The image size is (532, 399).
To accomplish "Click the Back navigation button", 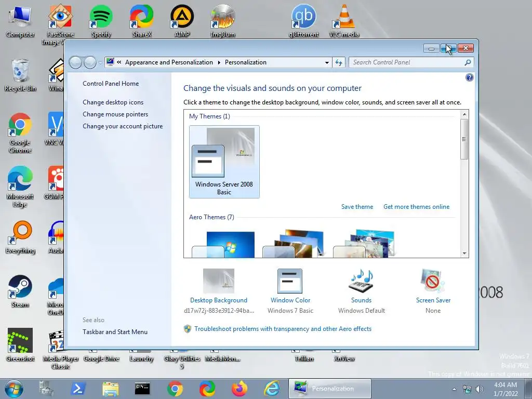I will point(75,62).
